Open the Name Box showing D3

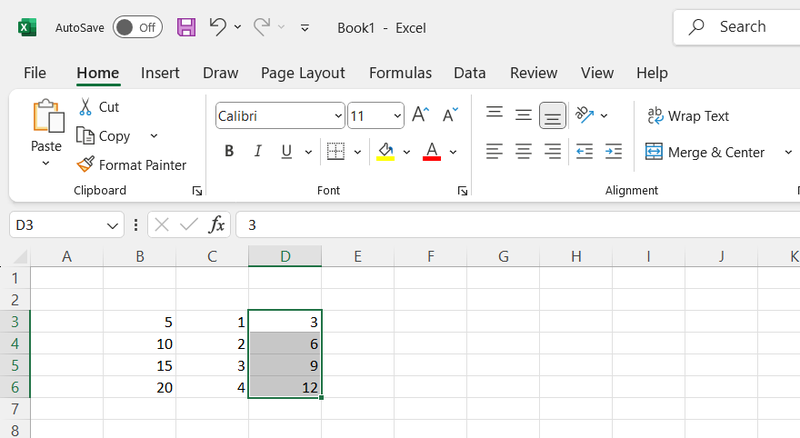click(66, 225)
